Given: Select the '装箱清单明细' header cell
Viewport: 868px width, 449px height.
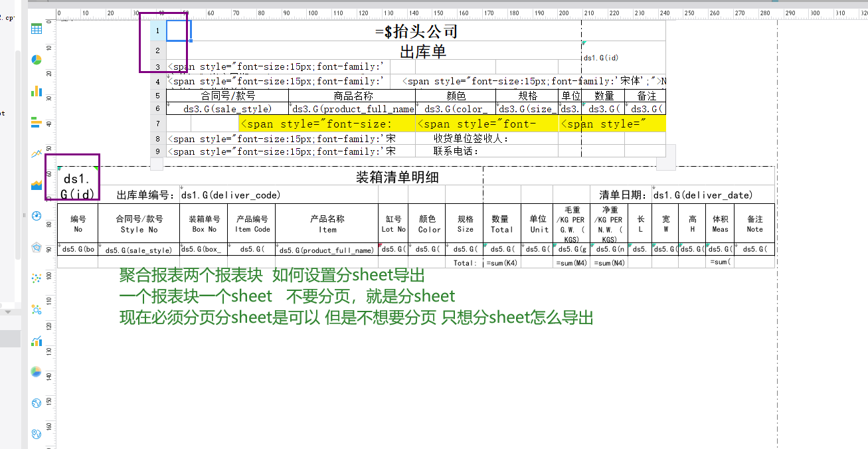Looking at the screenshot, I should click(397, 177).
